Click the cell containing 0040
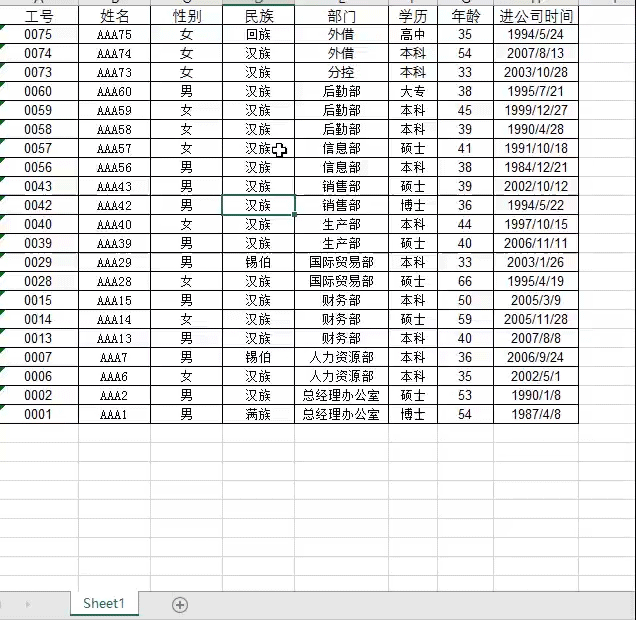 click(x=39, y=224)
